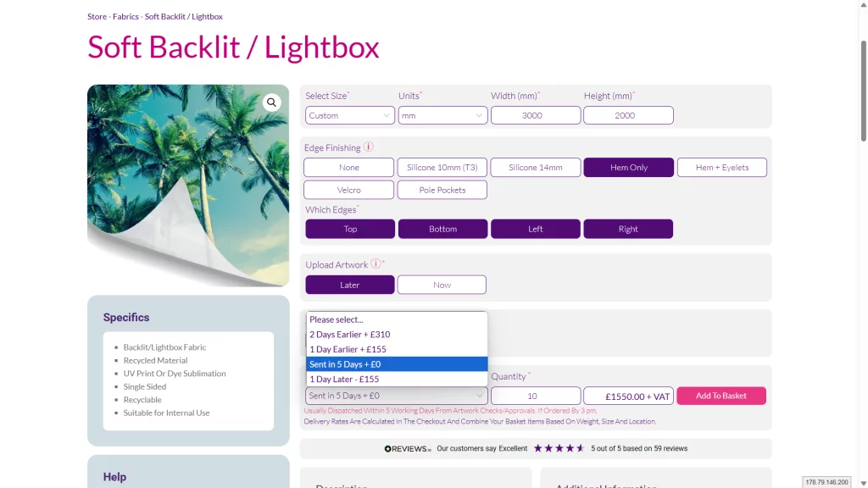
Task: Click the Upload Artwork info icon
Action: click(376, 263)
